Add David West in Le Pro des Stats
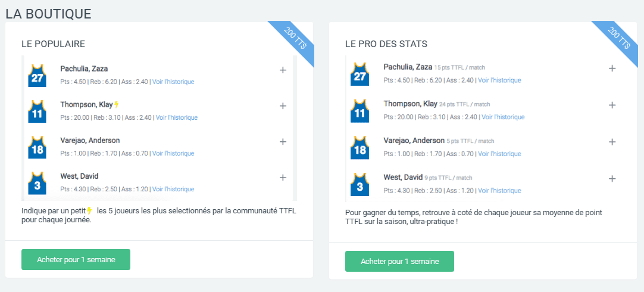 pos(612,179)
